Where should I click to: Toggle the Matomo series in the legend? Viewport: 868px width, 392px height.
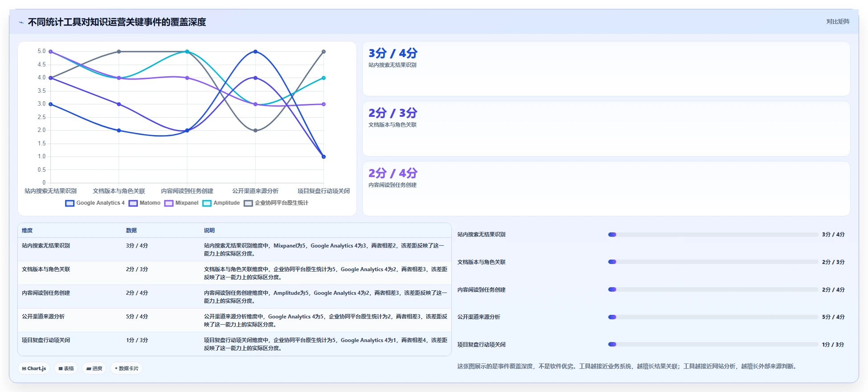(x=144, y=203)
